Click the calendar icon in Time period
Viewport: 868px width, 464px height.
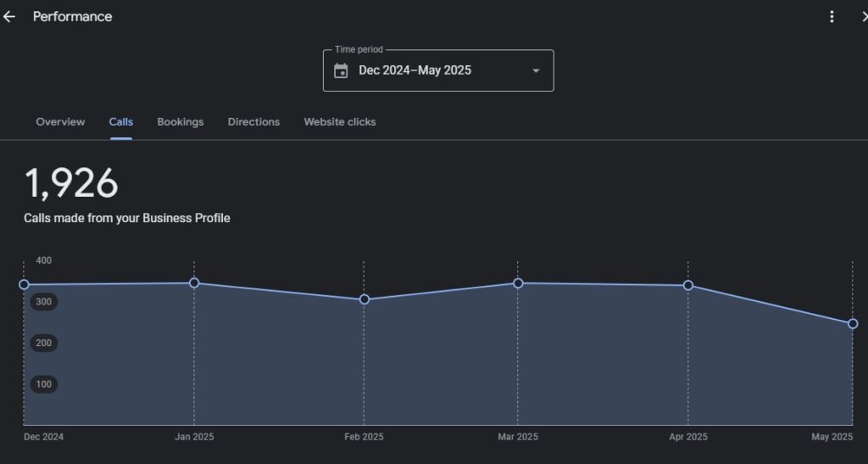pos(341,70)
